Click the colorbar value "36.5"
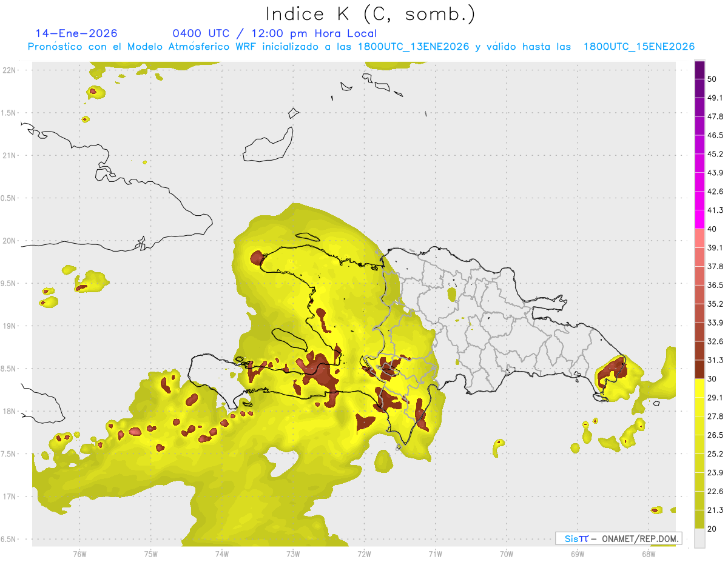 tap(715, 286)
